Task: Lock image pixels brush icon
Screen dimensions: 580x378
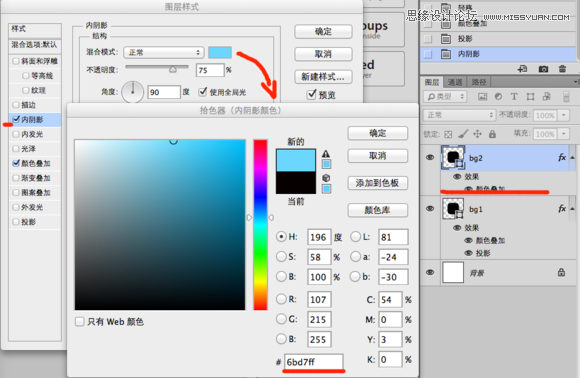Action: coord(463,134)
